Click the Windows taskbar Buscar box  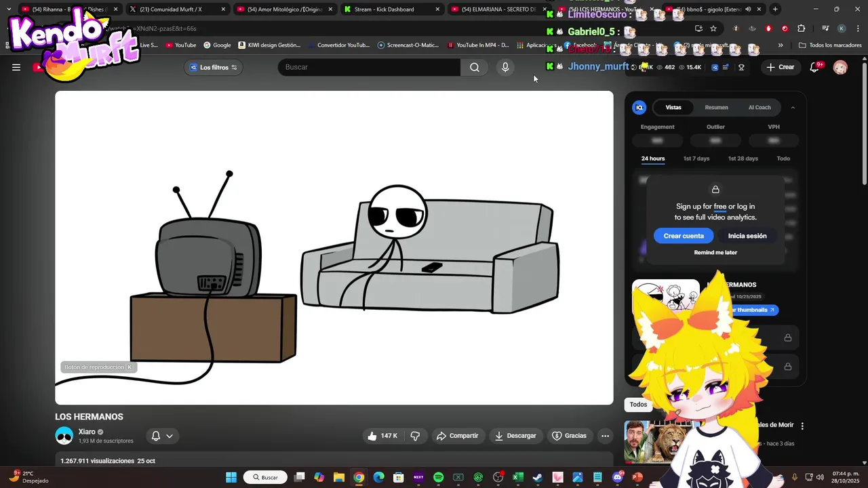point(266,477)
